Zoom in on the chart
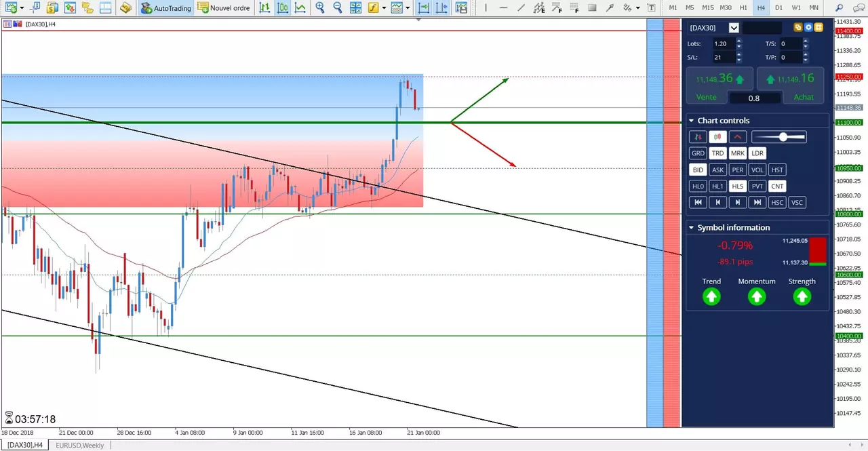The width and height of the screenshot is (868, 451). (x=320, y=8)
